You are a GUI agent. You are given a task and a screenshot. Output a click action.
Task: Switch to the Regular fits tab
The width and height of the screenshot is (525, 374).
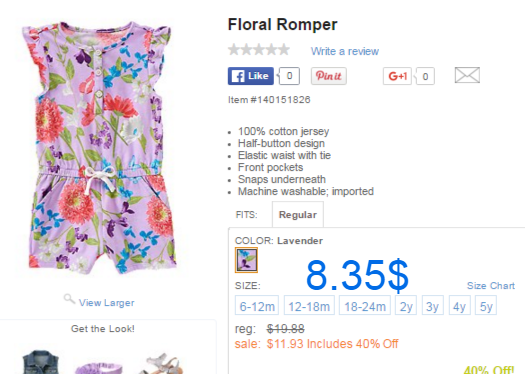coord(298,215)
